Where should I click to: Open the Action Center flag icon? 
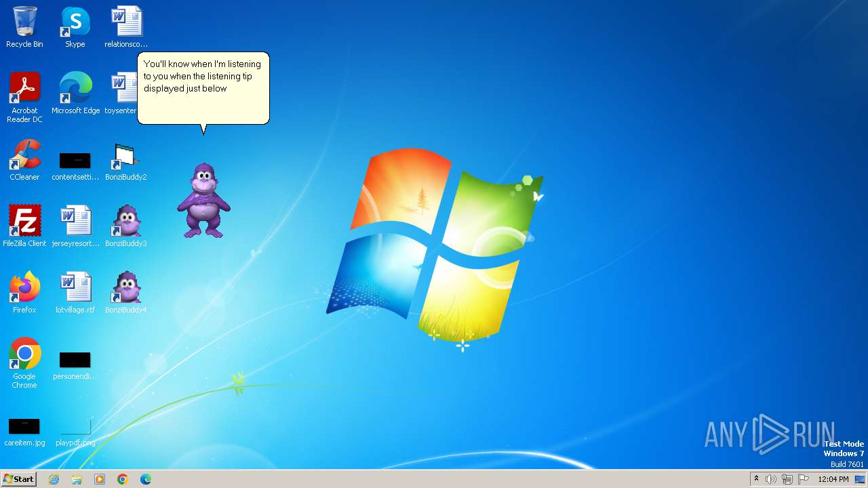804,479
